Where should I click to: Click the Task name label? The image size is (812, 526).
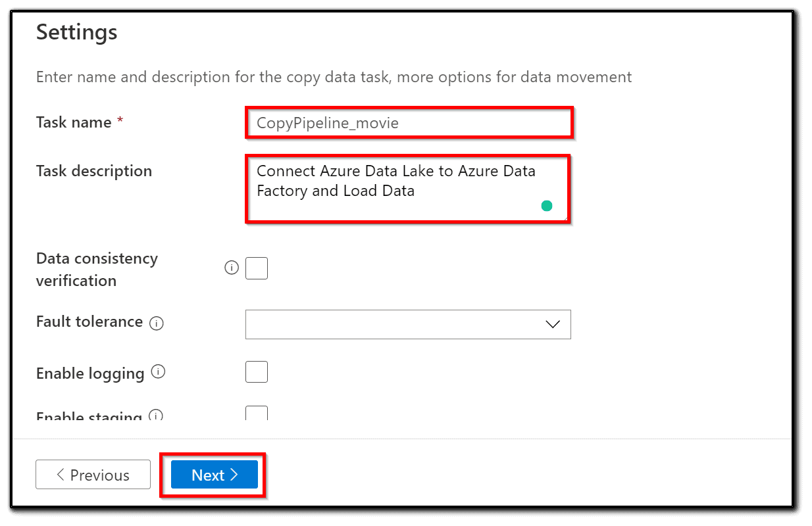(74, 122)
